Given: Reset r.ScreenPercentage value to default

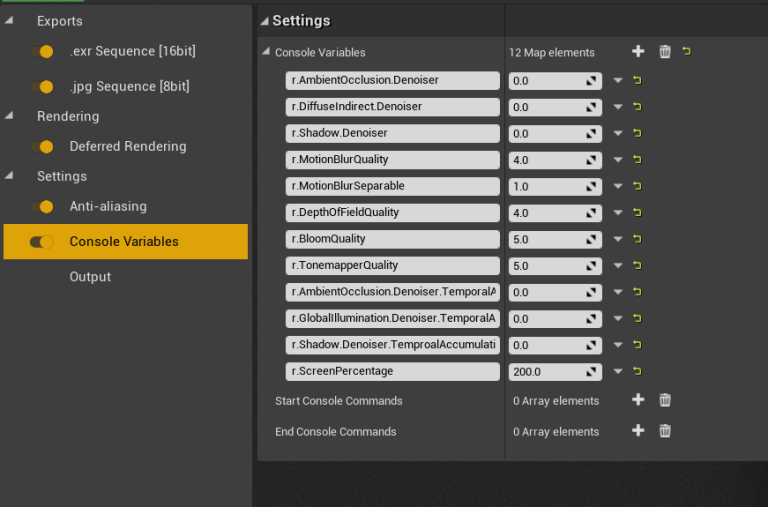Looking at the screenshot, I should point(637,371).
